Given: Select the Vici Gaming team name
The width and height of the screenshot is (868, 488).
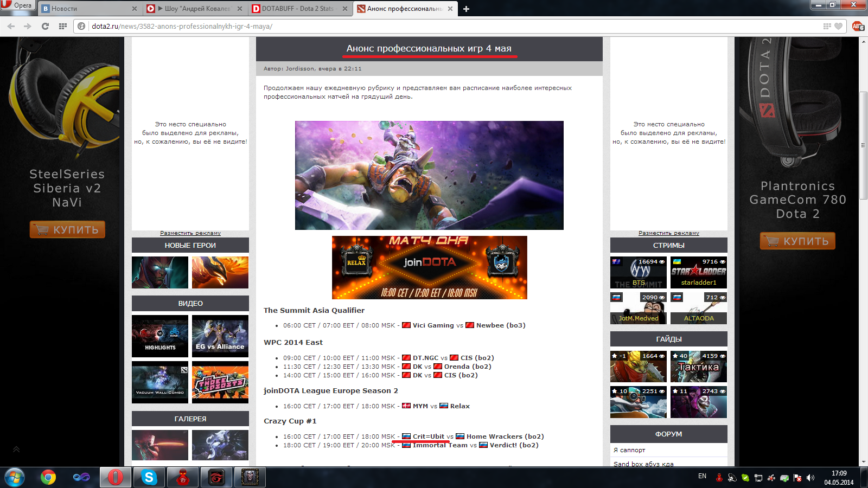Looking at the screenshot, I should coord(433,325).
